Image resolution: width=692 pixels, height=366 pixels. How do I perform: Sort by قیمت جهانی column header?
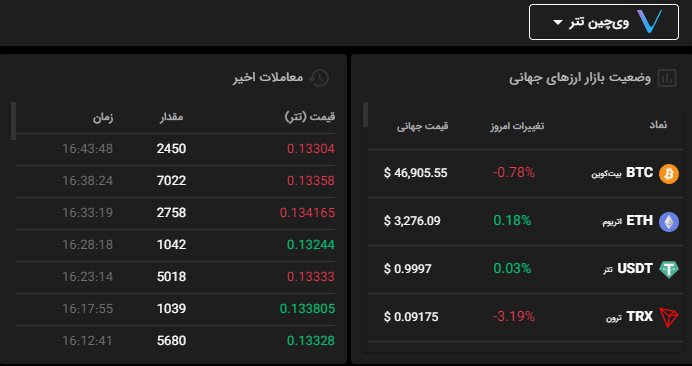422,126
